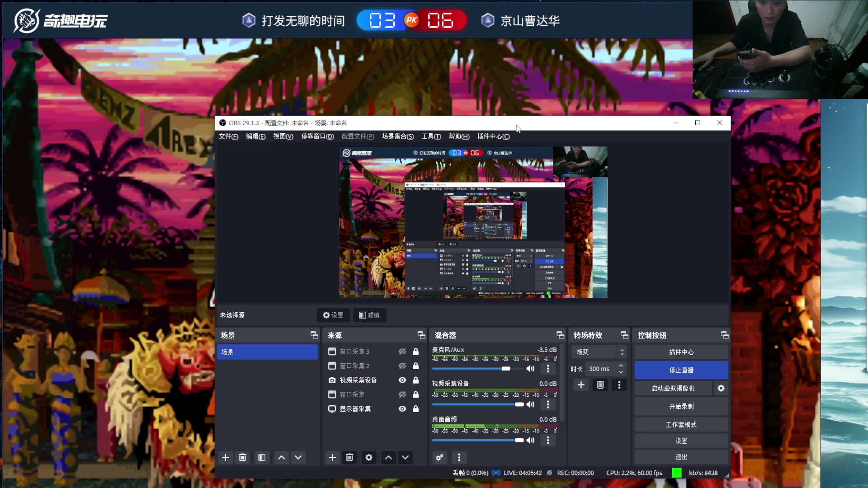Click 桌面音频 volume slider

pyautogui.click(x=477, y=440)
